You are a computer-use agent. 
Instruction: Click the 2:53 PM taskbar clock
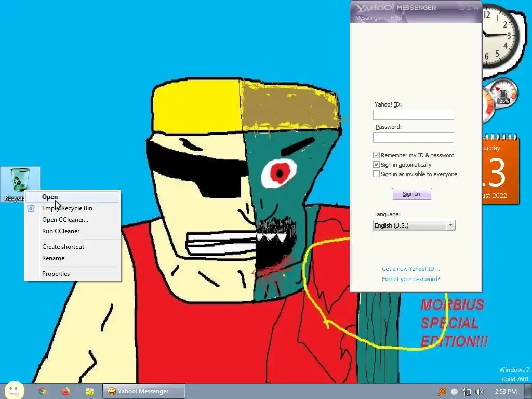tap(506, 392)
